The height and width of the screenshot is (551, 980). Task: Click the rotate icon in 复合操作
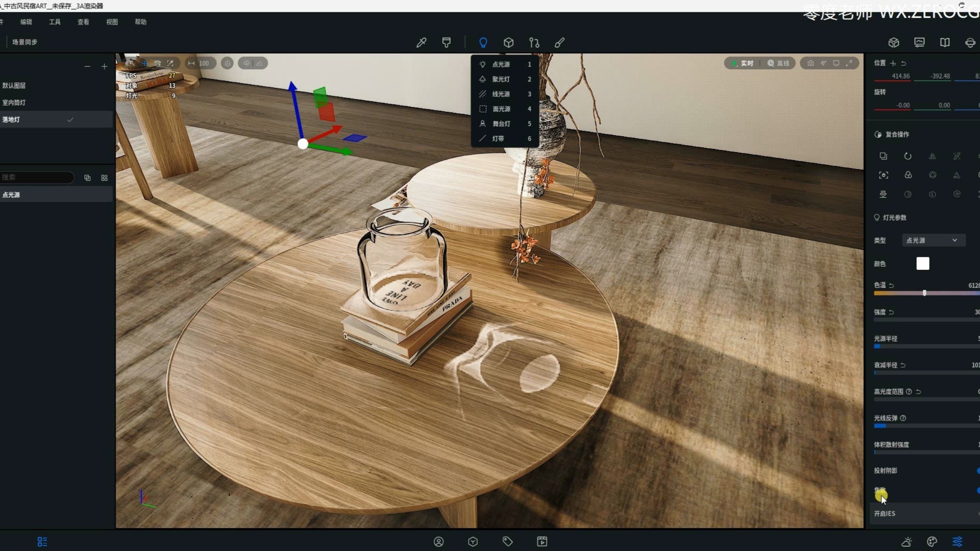pos(907,156)
